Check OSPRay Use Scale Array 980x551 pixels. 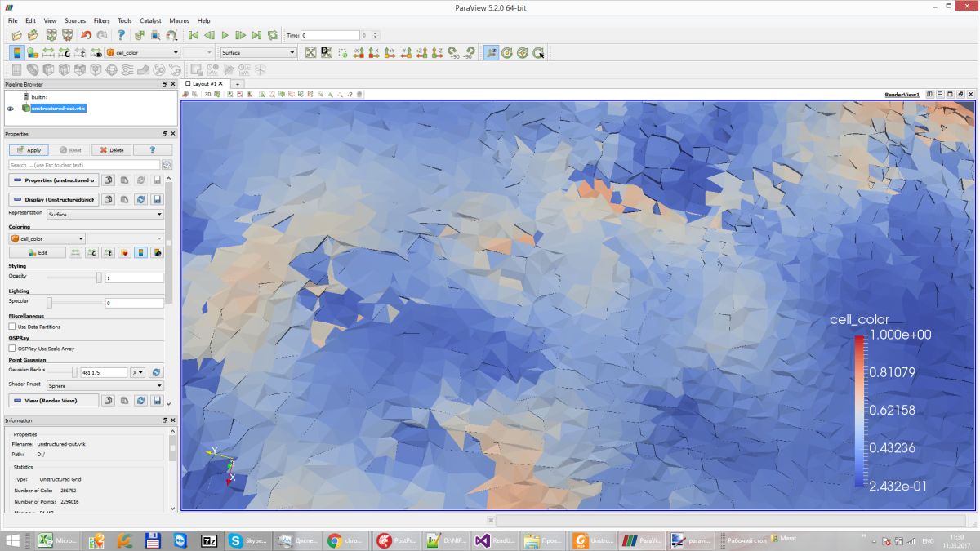coord(12,349)
